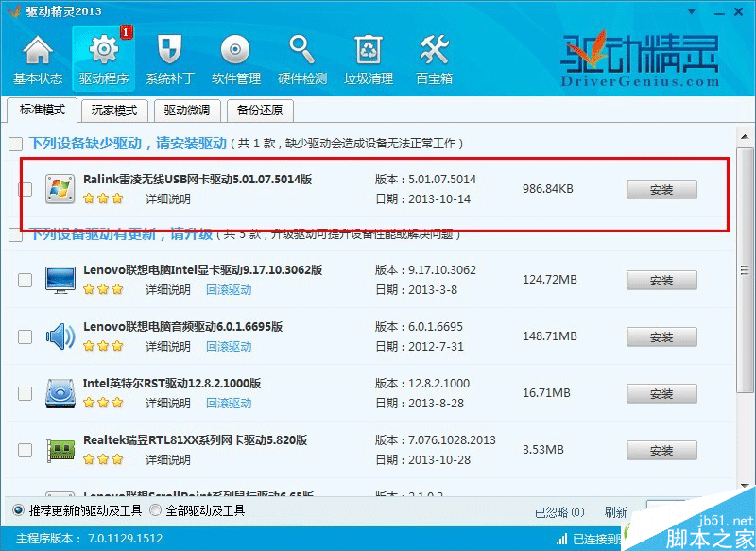Viewport: 756px width, 551px height.
Task: Click the signal strength status bar icon
Action: point(561,539)
